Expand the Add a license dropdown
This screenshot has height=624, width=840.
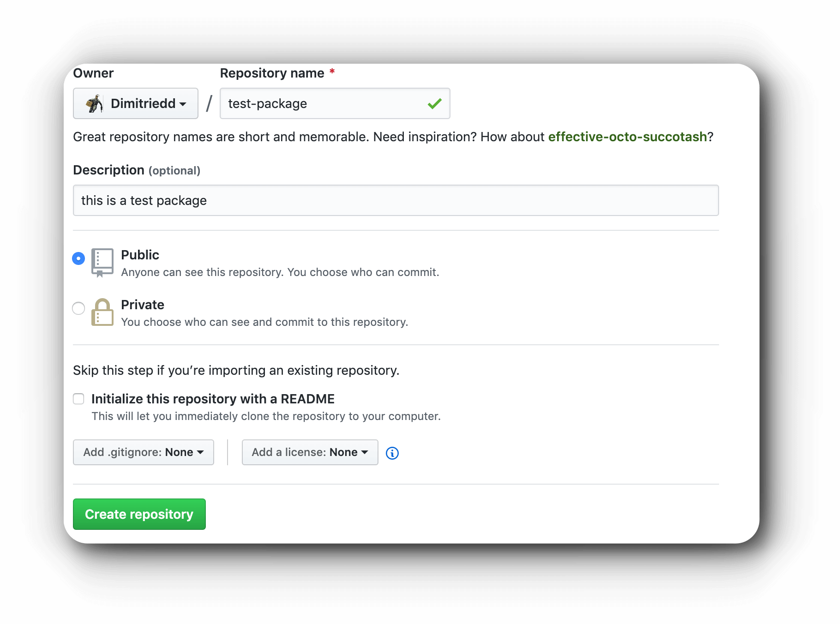(310, 452)
